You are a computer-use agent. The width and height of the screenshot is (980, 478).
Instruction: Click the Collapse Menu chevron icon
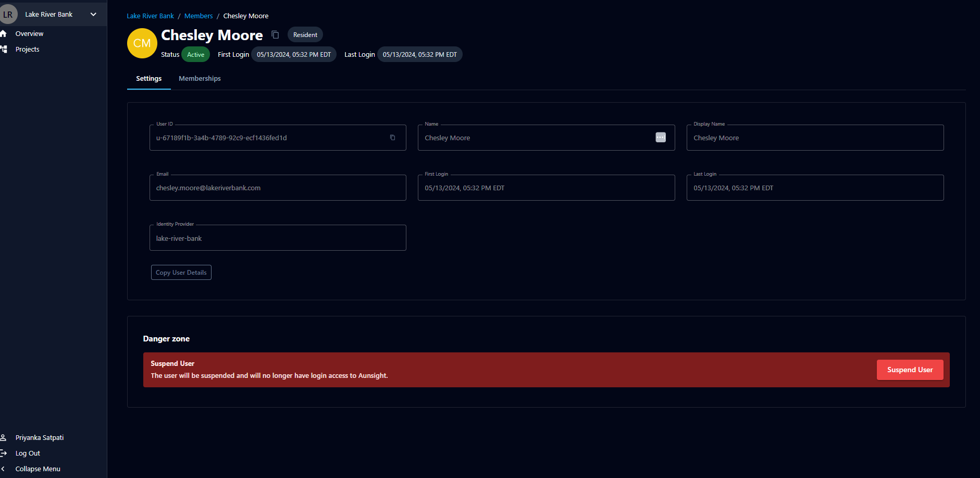[x=3, y=469]
